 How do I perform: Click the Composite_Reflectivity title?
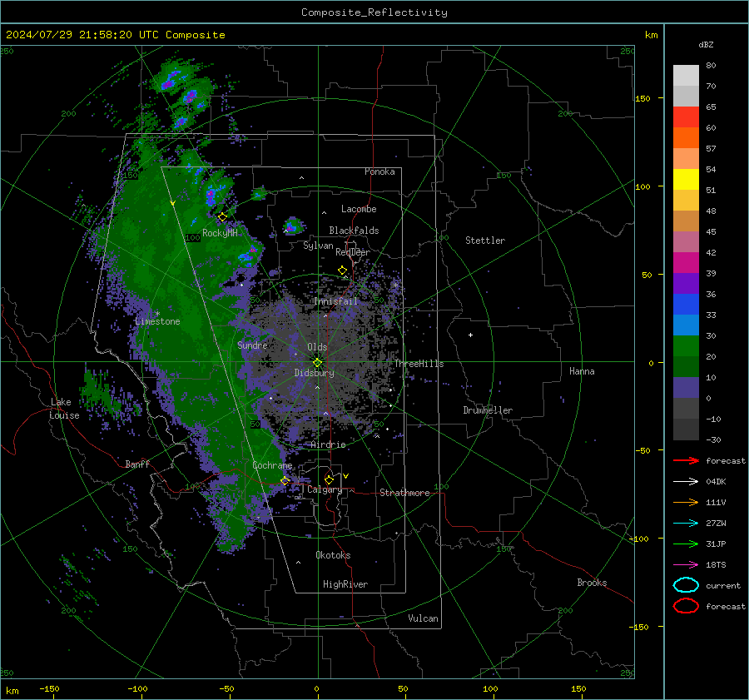click(x=374, y=12)
